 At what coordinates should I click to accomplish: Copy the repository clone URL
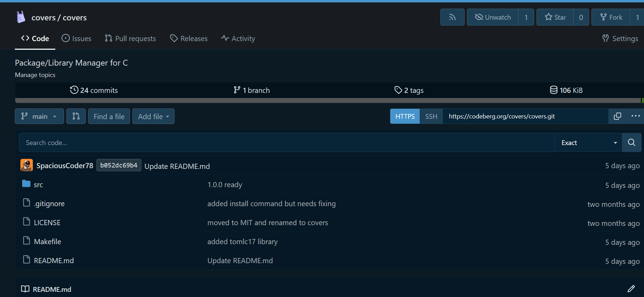[x=617, y=116]
